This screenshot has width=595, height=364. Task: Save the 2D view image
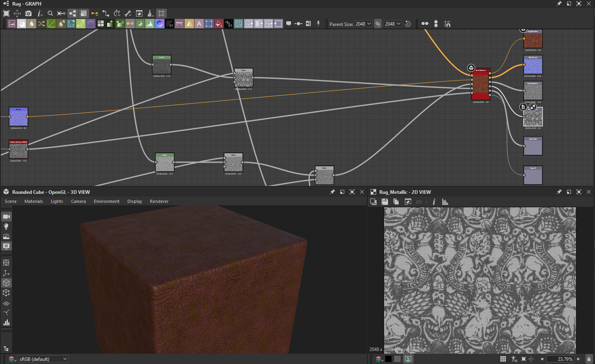385,202
